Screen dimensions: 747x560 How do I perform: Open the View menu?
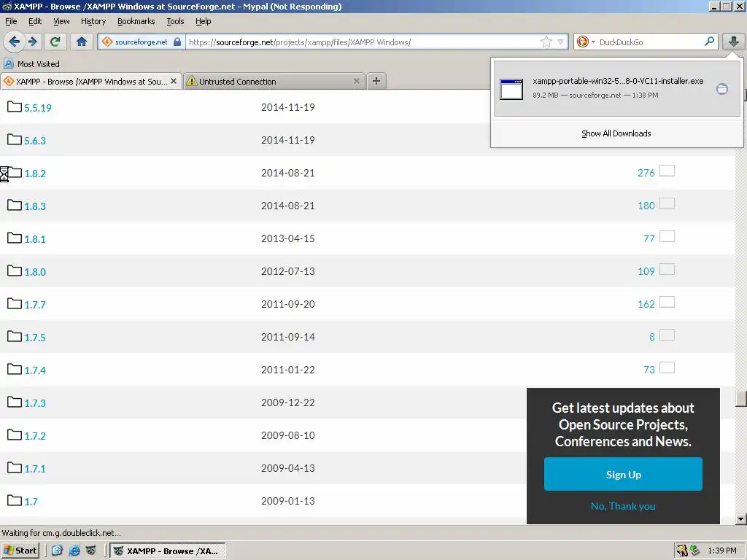tap(61, 21)
